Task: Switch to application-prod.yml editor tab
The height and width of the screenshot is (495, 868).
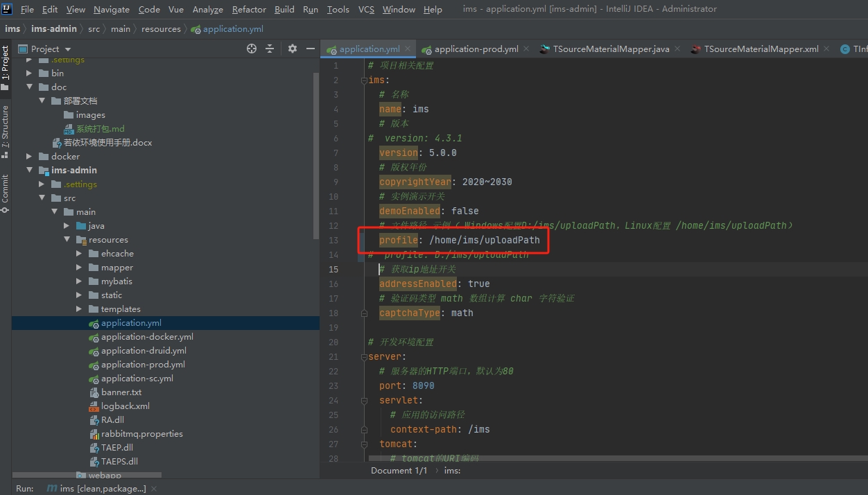Action: (476, 49)
